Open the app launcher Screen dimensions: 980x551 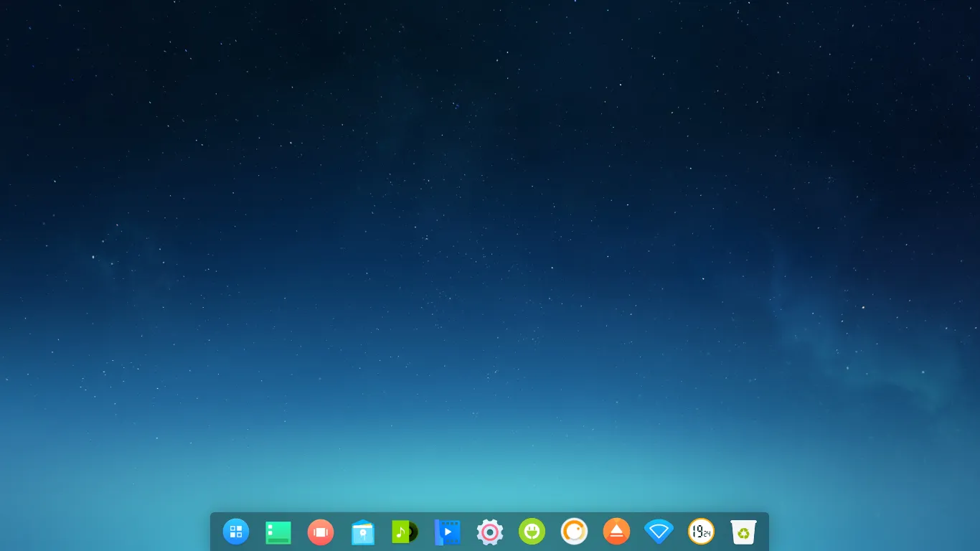(x=236, y=532)
